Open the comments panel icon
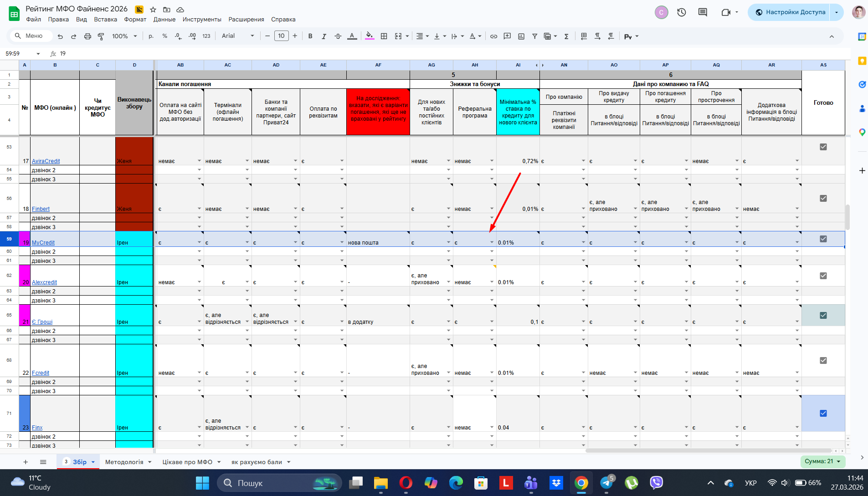The image size is (868, 496). point(703,12)
